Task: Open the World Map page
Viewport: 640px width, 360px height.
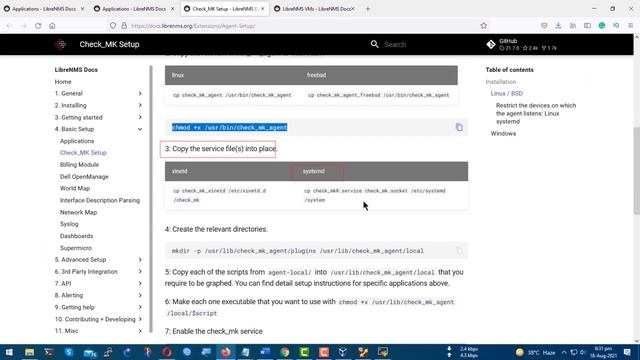Action: [x=75, y=188]
